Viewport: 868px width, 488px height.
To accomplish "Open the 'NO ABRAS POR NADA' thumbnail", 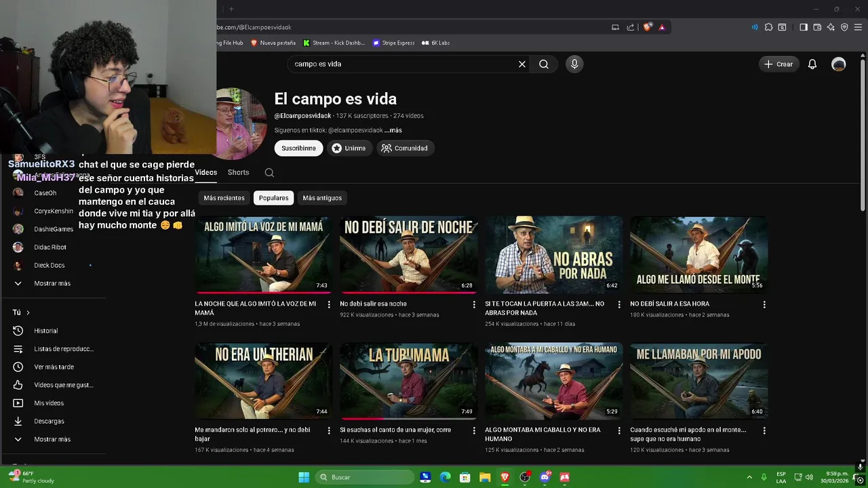I will [x=553, y=255].
